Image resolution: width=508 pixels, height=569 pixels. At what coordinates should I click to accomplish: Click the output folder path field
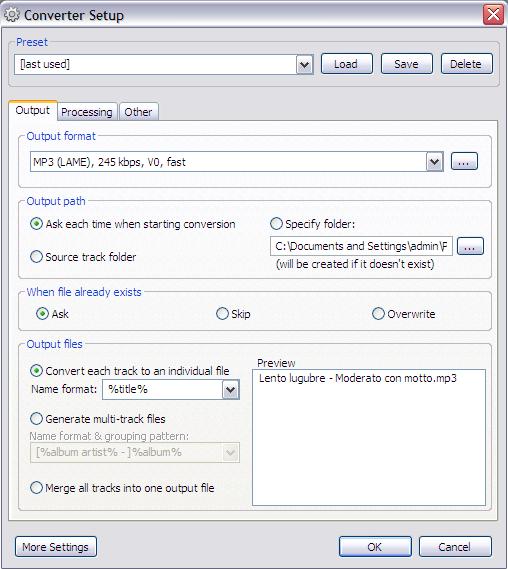pos(361,246)
